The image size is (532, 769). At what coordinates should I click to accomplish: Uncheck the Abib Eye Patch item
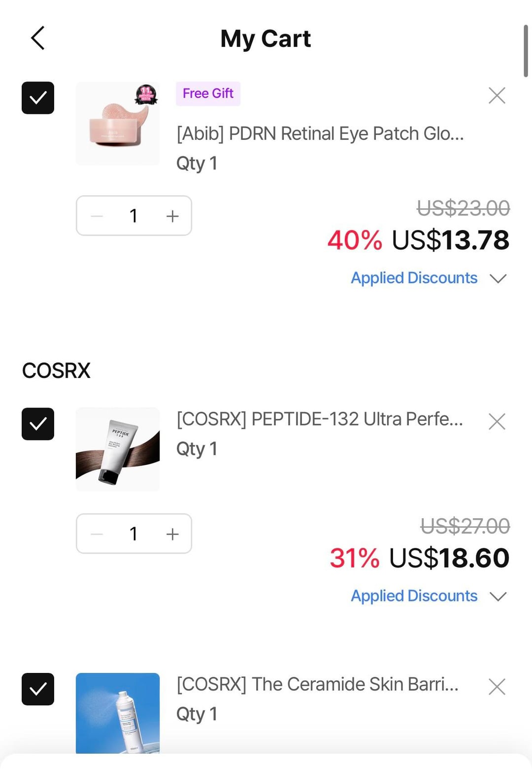(x=38, y=98)
